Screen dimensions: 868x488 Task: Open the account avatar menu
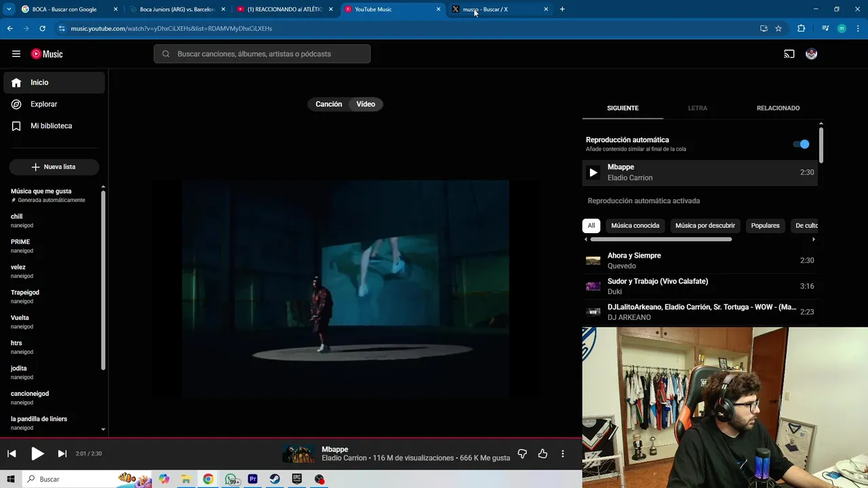(811, 54)
